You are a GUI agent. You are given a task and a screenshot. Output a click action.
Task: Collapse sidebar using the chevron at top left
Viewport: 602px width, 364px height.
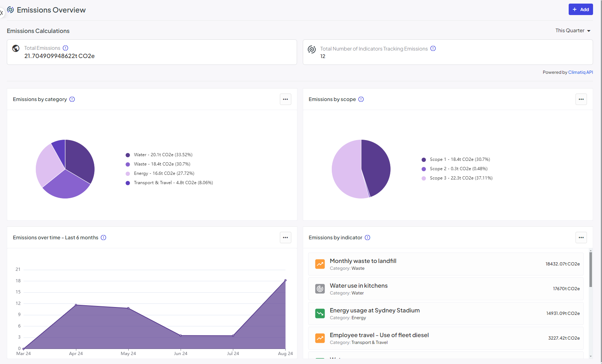pyautogui.click(x=1, y=13)
